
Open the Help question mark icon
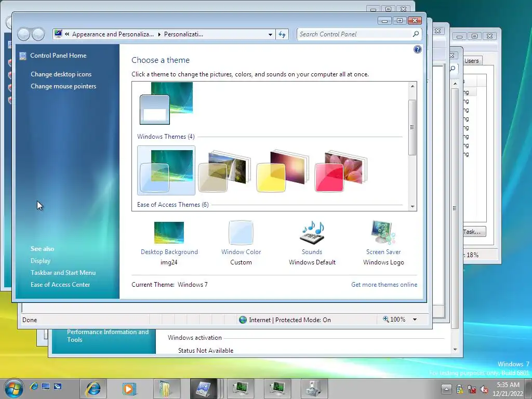(x=417, y=49)
